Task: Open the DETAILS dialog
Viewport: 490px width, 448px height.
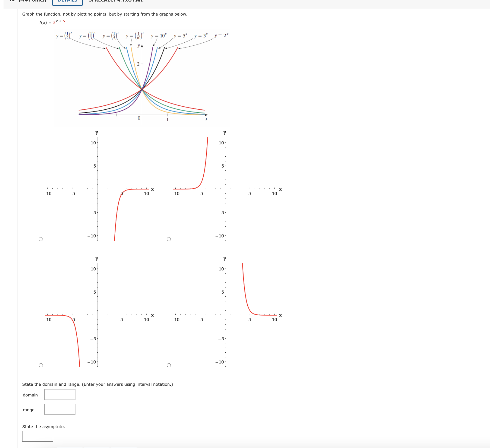Action: [67, 2]
